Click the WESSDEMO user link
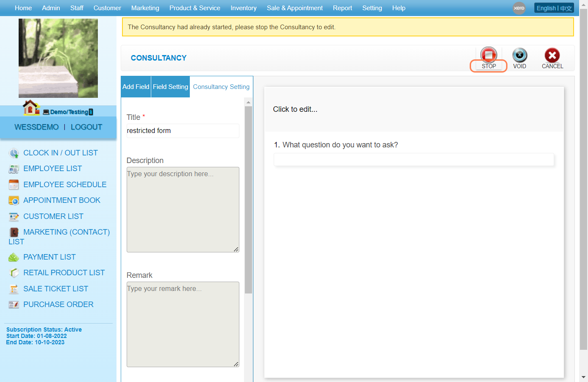The height and width of the screenshot is (382, 588). coord(36,127)
